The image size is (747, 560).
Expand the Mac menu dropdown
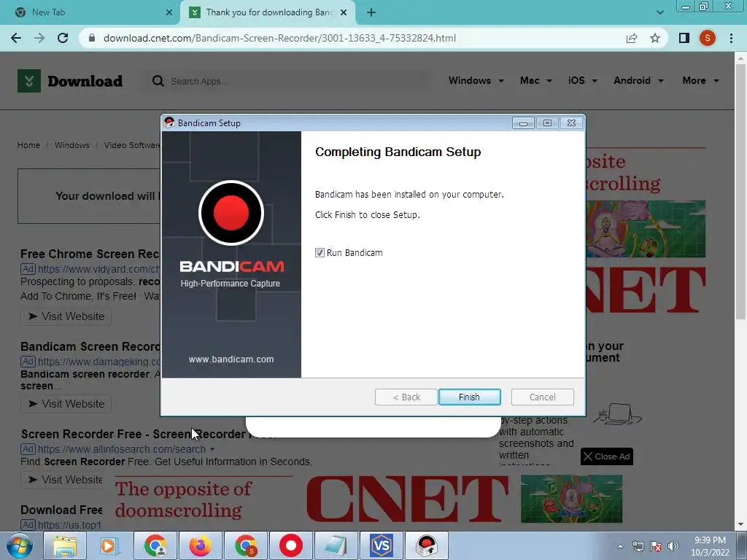pyautogui.click(x=535, y=80)
